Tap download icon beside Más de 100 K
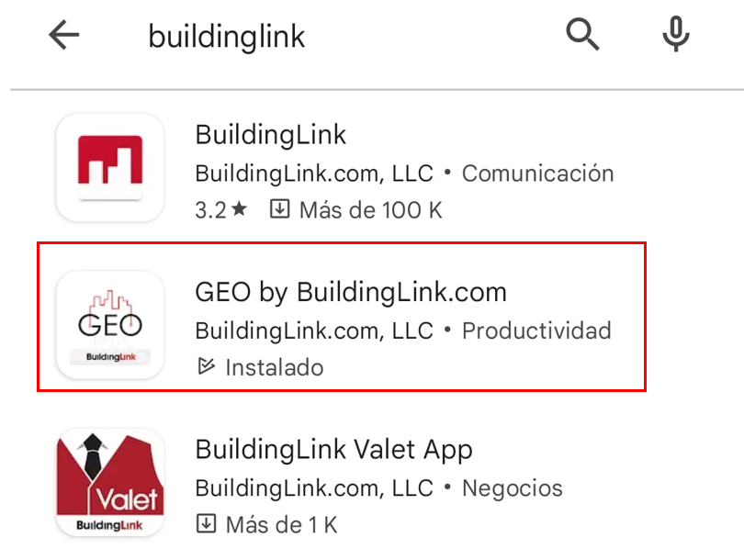Viewport: 744px width, 560px height. point(279,209)
